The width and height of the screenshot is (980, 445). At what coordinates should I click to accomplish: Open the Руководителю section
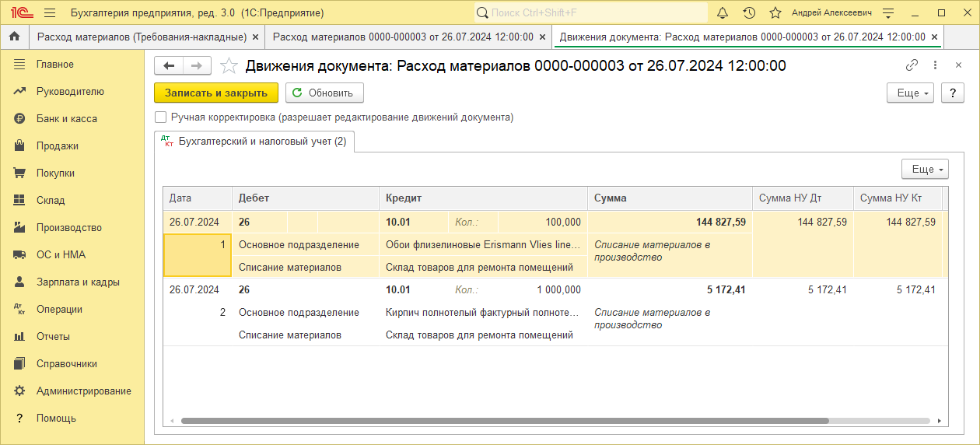click(70, 91)
